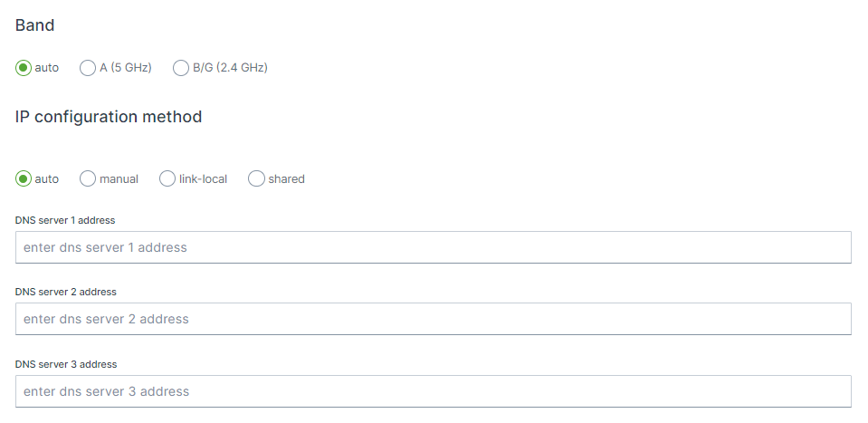Viewport: 868px width, 423px height.
Task: Click the 'link-local' option label text
Action: tap(203, 179)
